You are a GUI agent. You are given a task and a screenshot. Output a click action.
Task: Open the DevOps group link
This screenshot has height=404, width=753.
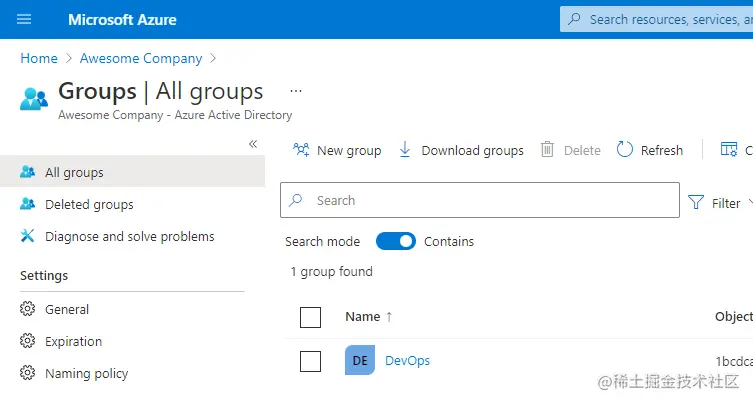pyautogui.click(x=407, y=360)
